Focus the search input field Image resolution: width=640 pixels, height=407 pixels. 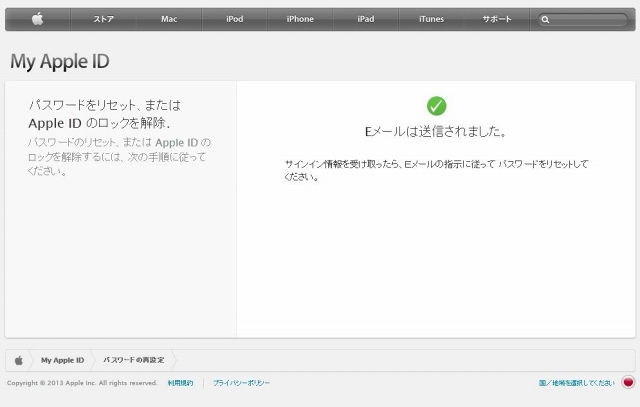click(582, 19)
